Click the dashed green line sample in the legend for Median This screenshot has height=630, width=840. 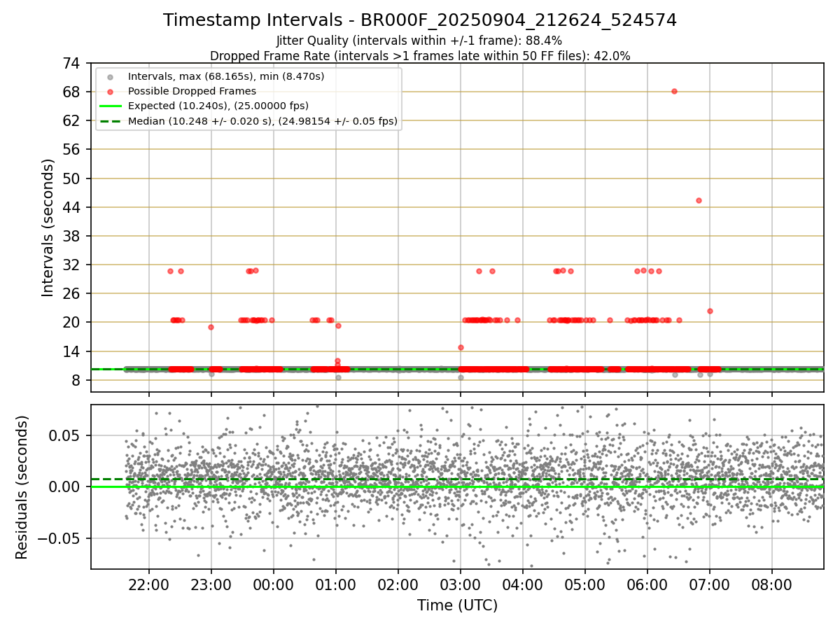110,121
